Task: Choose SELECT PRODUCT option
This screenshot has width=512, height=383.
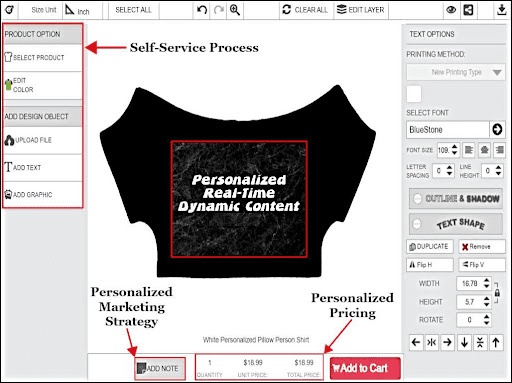Action: pos(42,58)
